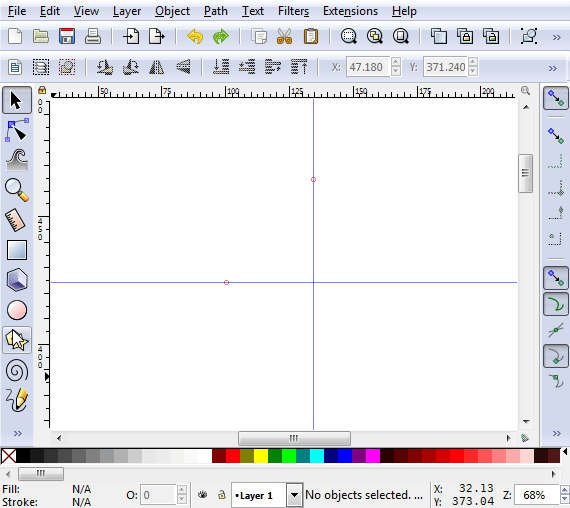Zoom to fit drawing
The height and width of the screenshot is (508, 570).
click(x=375, y=36)
